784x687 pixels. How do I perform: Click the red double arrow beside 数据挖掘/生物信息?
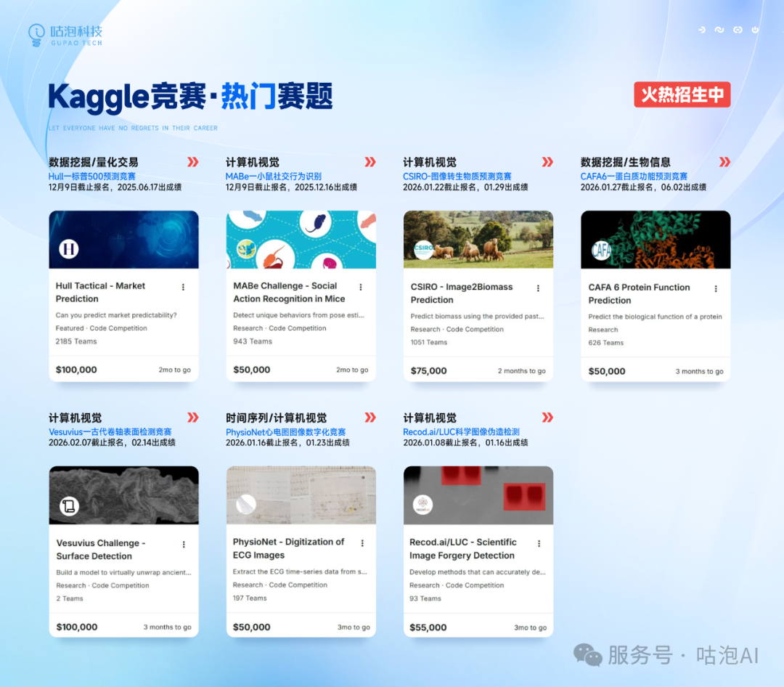point(724,162)
